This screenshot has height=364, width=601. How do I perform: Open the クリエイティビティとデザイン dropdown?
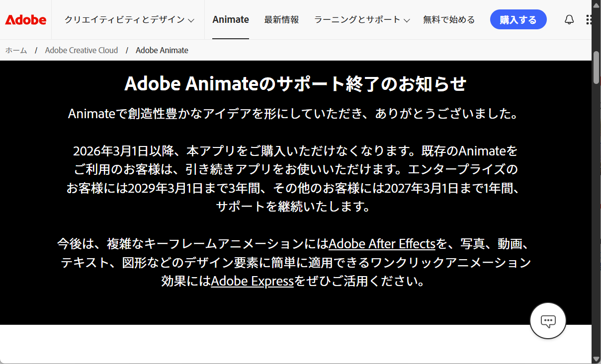click(x=123, y=19)
